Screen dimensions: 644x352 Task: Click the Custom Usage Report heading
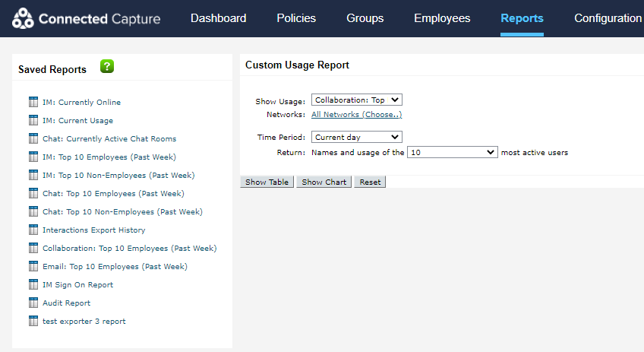point(297,65)
